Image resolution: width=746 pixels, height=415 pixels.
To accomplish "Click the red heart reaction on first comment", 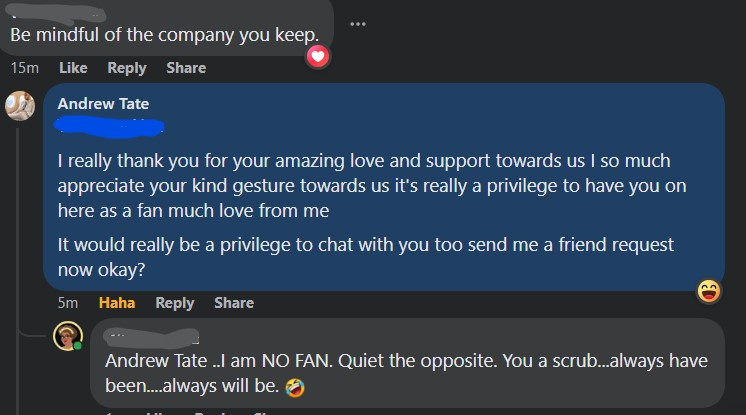I will [318, 57].
